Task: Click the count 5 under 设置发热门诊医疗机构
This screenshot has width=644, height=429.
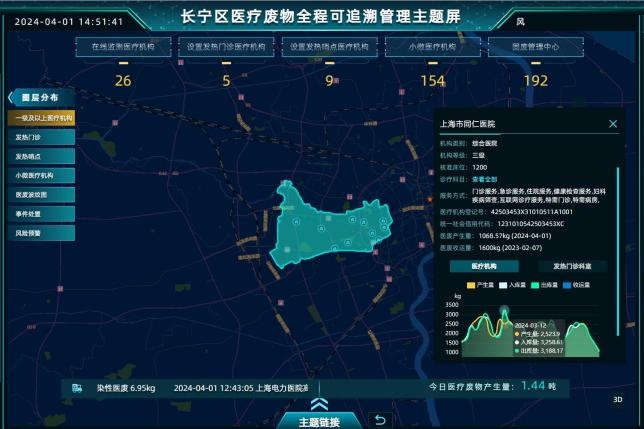Action: click(x=226, y=81)
